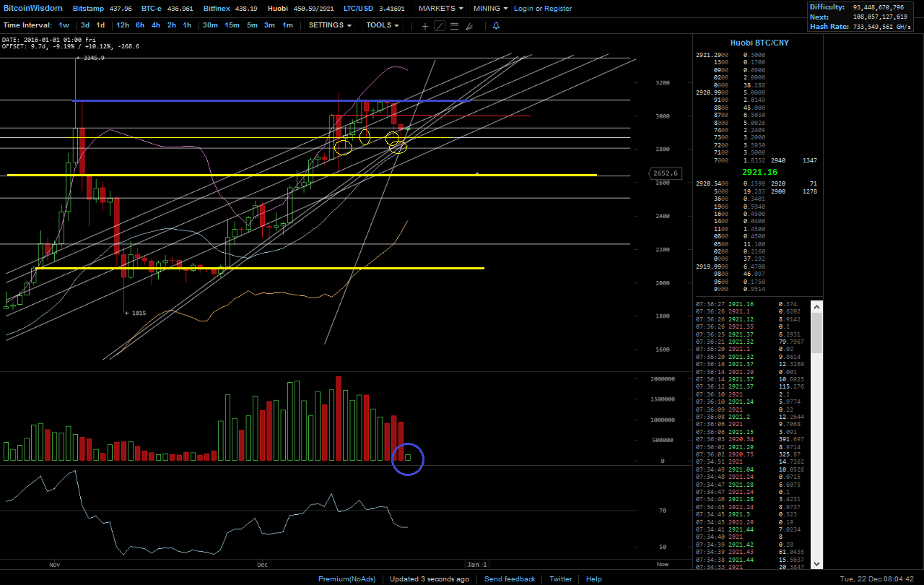This screenshot has width=924, height=585.
Task: Switch chart to 3m interval
Action: (269, 25)
